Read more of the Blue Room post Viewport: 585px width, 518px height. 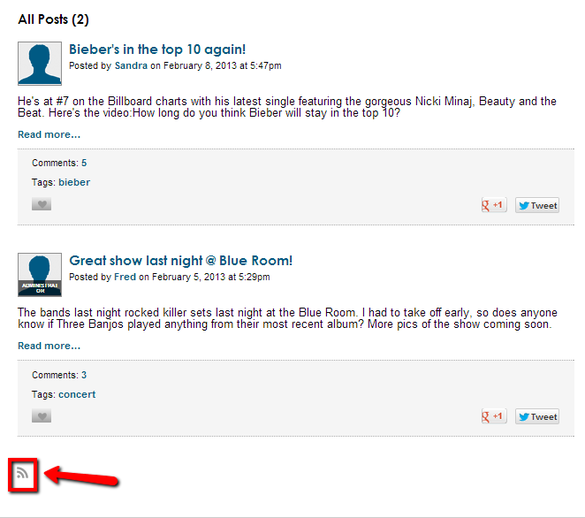point(49,346)
